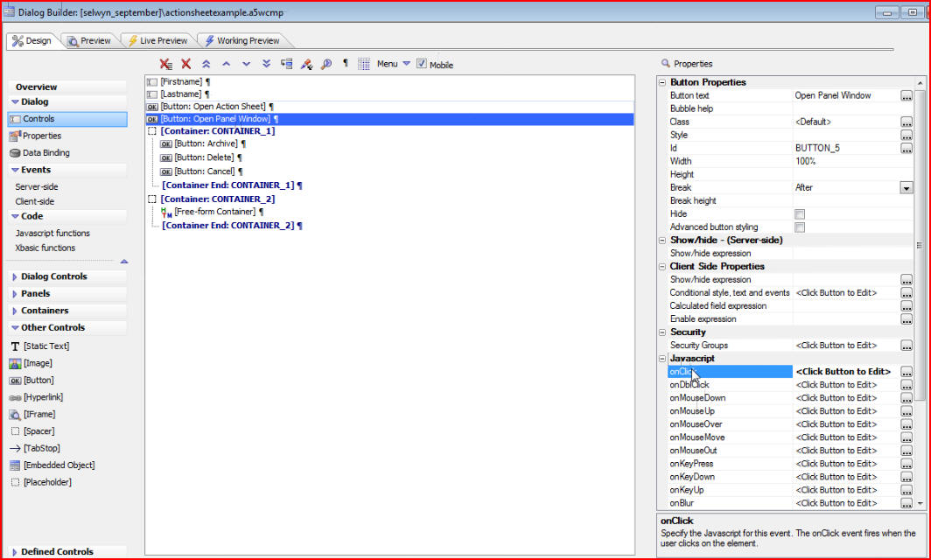
Task: Collapse the Other Controls section
Action: coord(15,328)
